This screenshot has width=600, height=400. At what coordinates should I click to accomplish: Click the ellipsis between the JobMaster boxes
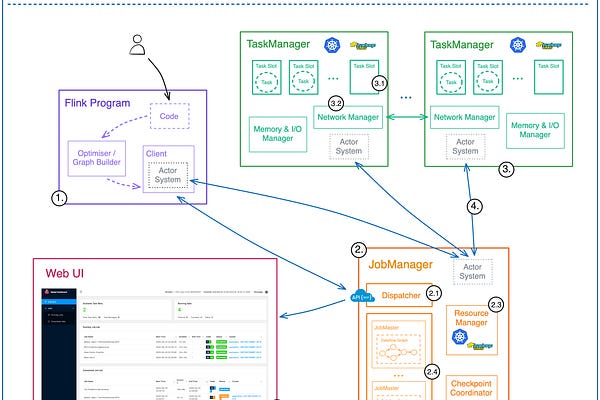[x=398, y=376]
